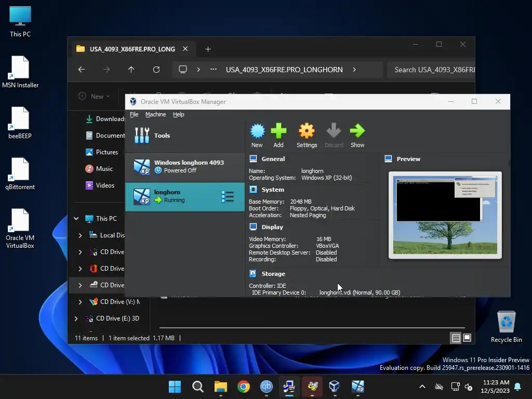Open MSN Installer desktop shortcut

pos(20,72)
